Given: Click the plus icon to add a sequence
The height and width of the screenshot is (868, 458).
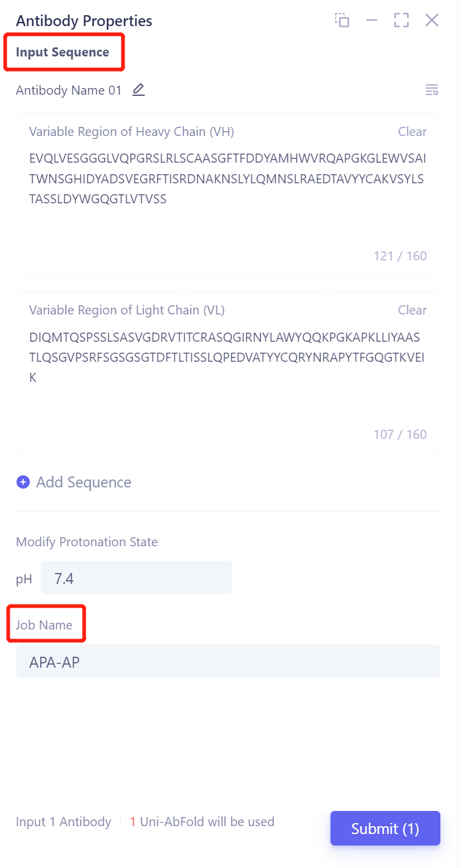Looking at the screenshot, I should (x=23, y=481).
